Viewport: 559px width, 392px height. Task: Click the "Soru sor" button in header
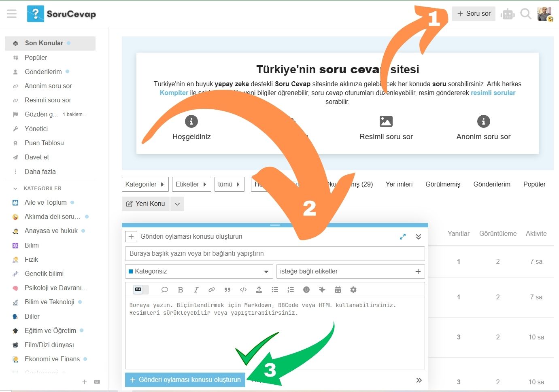[474, 14]
